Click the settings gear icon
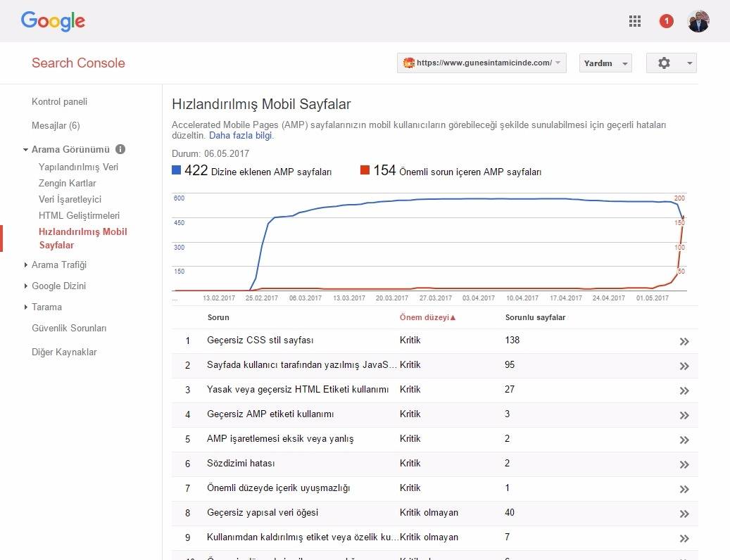This screenshot has height=560, width=730. point(664,63)
